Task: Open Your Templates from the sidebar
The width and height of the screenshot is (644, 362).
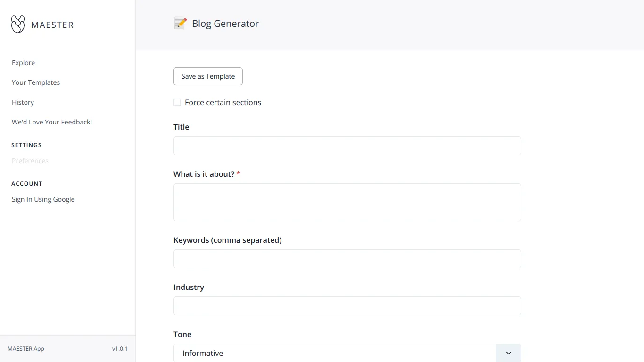Action: 35,82
